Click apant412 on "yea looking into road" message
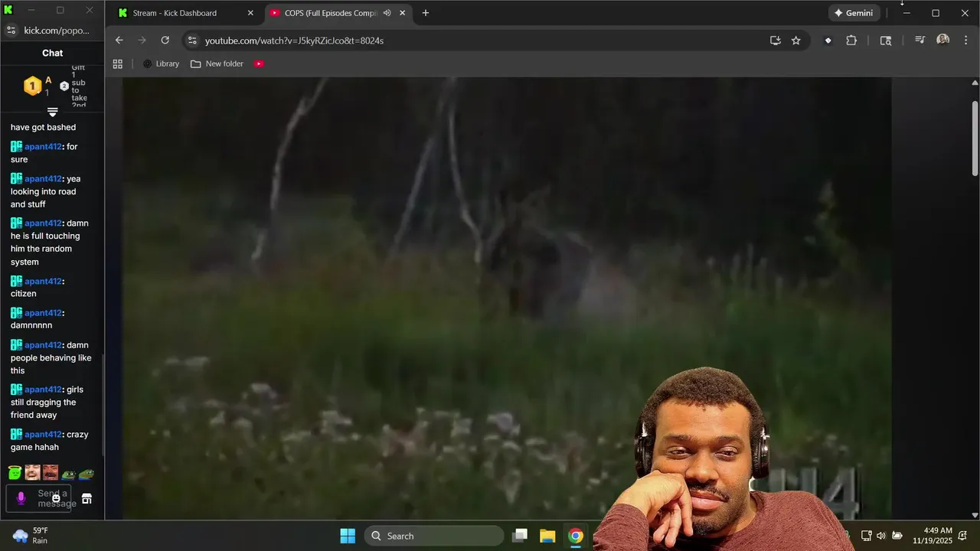980x551 pixels. (x=43, y=179)
